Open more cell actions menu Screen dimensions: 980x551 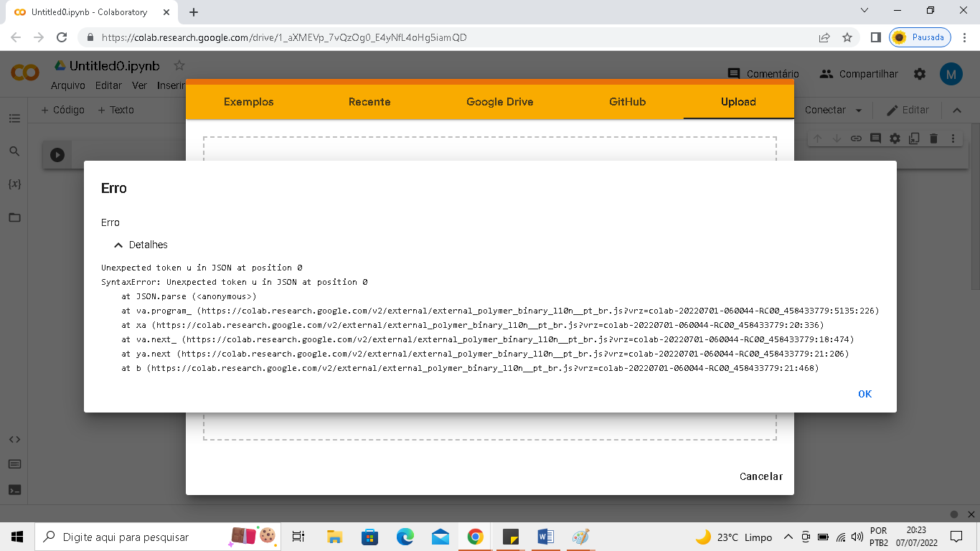tap(953, 138)
